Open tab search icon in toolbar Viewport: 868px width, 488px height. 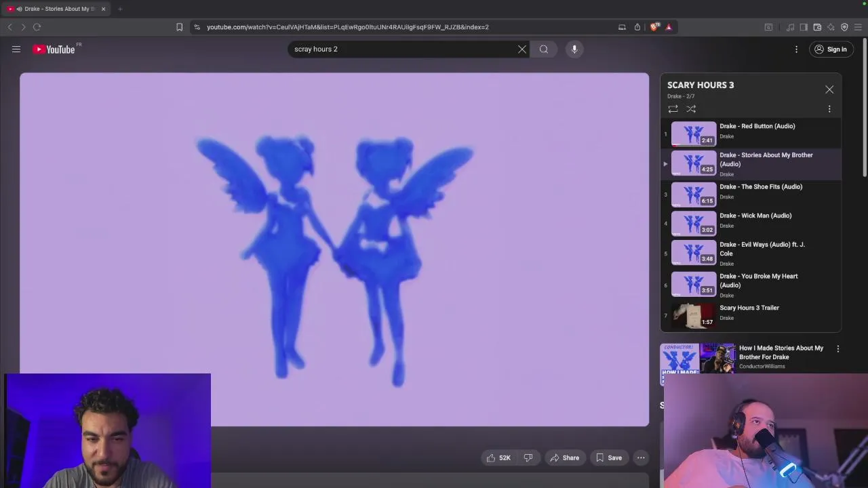pos(768,27)
